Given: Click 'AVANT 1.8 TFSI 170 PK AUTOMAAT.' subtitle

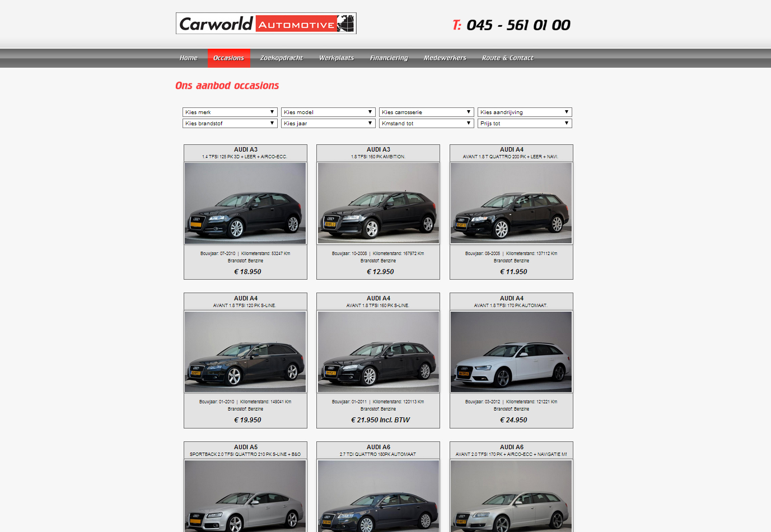Looking at the screenshot, I should pos(511,306).
